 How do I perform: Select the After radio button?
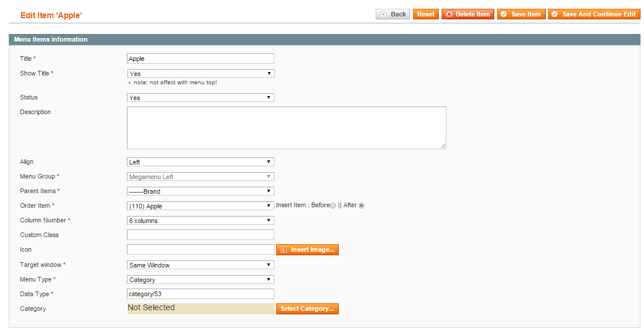361,205
